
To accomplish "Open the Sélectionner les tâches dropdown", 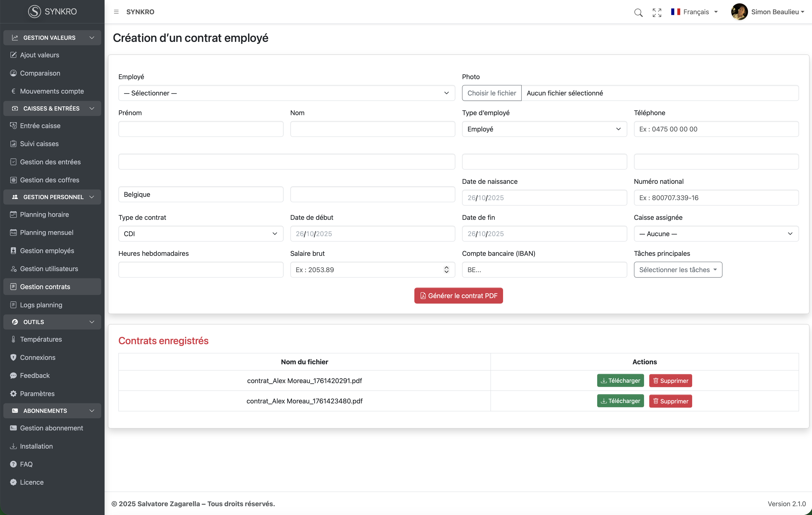I will pos(678,270).
